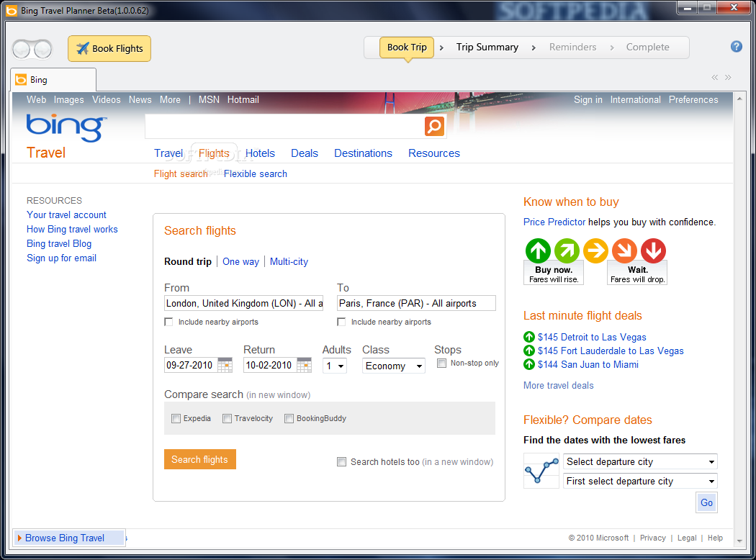
Task: Click the Bing app icon in title bar
Action: click(x=12, y=10)
